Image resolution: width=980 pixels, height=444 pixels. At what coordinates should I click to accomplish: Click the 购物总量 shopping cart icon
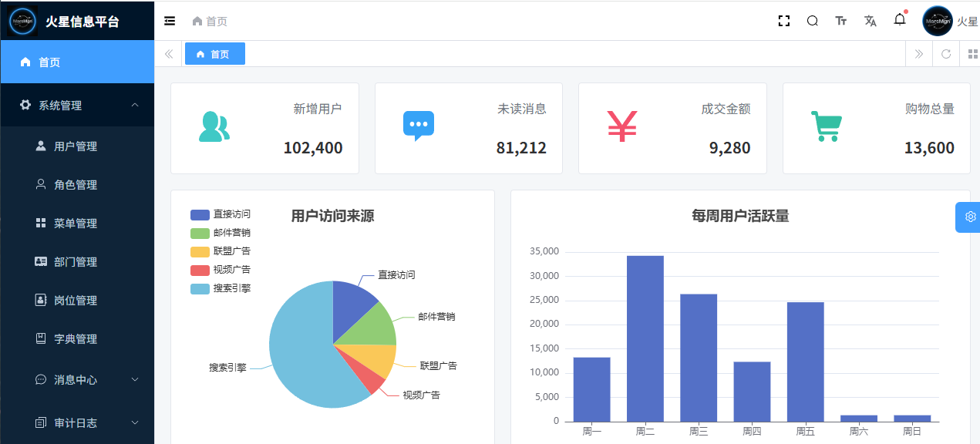click(x=827, y=126)
